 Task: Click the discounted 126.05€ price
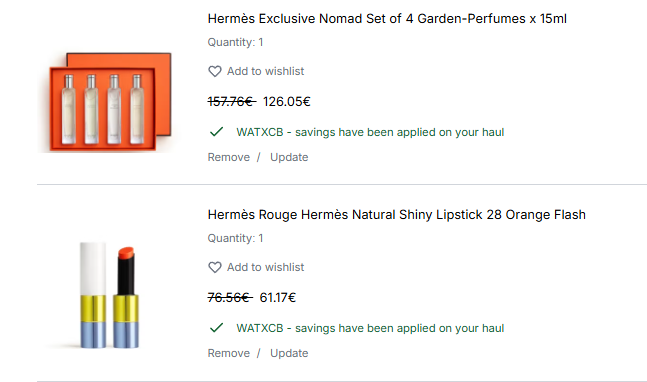[286, 101]
